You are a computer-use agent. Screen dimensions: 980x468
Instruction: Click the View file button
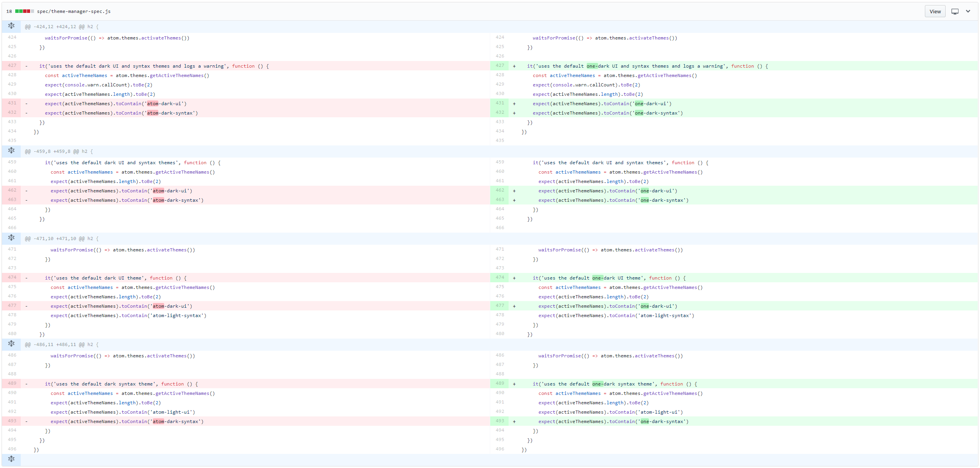[x=935, y=11]
